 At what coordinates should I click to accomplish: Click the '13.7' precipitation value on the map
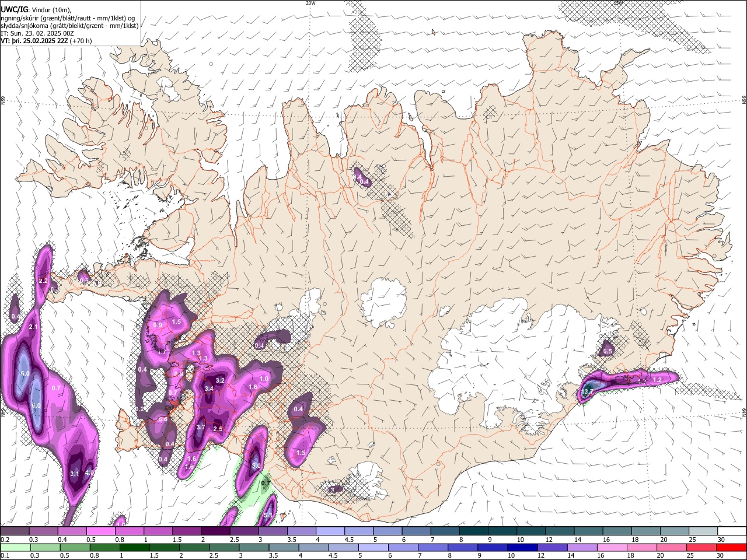click(587, 390)
